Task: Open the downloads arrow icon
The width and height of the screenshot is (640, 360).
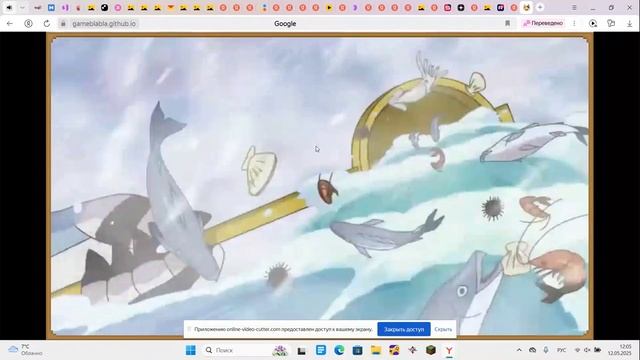Action: (629, 24)
